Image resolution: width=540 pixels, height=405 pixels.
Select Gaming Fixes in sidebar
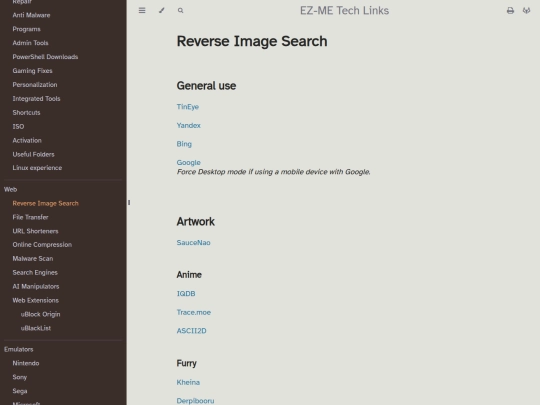point(32,71)
